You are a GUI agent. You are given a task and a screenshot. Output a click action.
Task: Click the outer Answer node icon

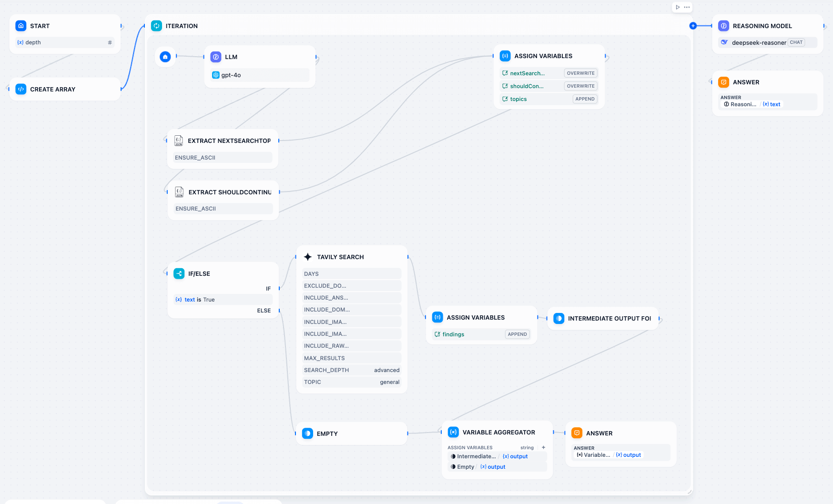click(724, 82)
